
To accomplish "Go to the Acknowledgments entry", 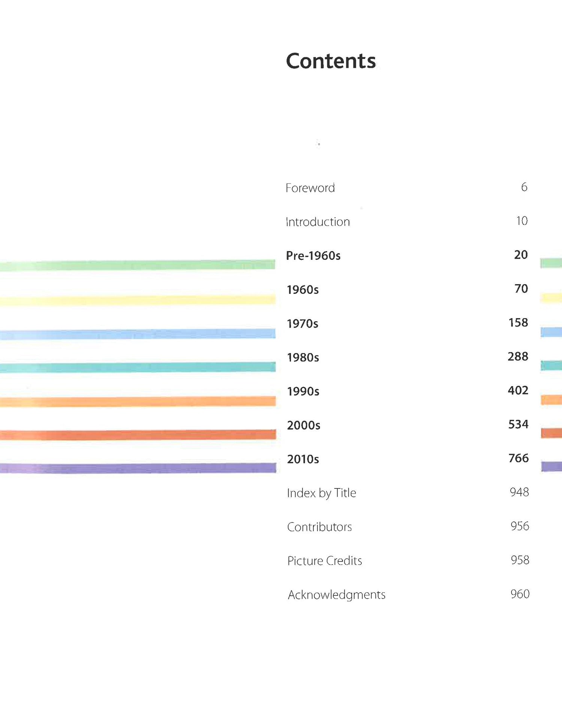I will click(x=336, y=595).
